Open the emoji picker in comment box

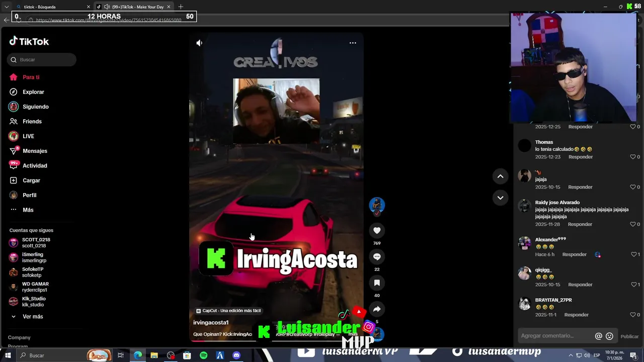pos(609,336)
